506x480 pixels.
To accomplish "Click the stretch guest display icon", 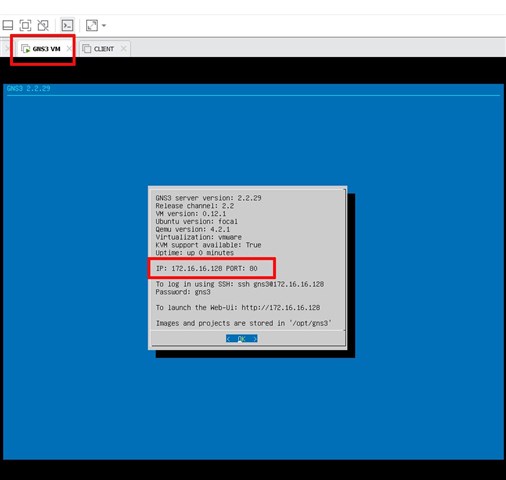I will click(92, 25).
